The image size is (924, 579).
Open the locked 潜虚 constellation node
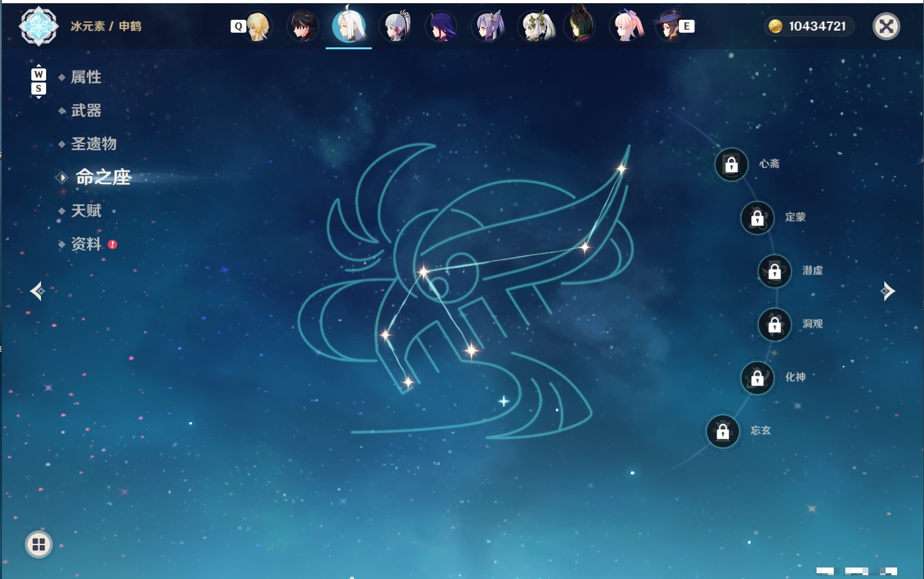[x=774, y=271]
